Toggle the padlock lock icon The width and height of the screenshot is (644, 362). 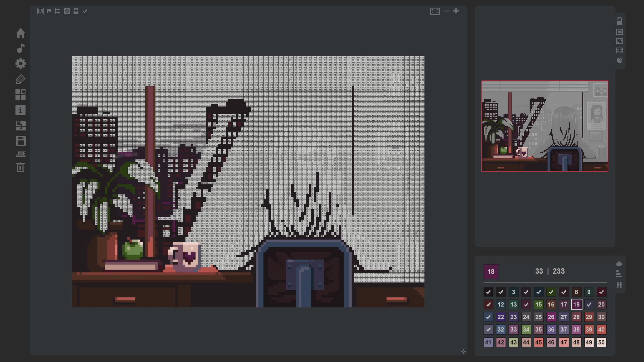point(620,21)
